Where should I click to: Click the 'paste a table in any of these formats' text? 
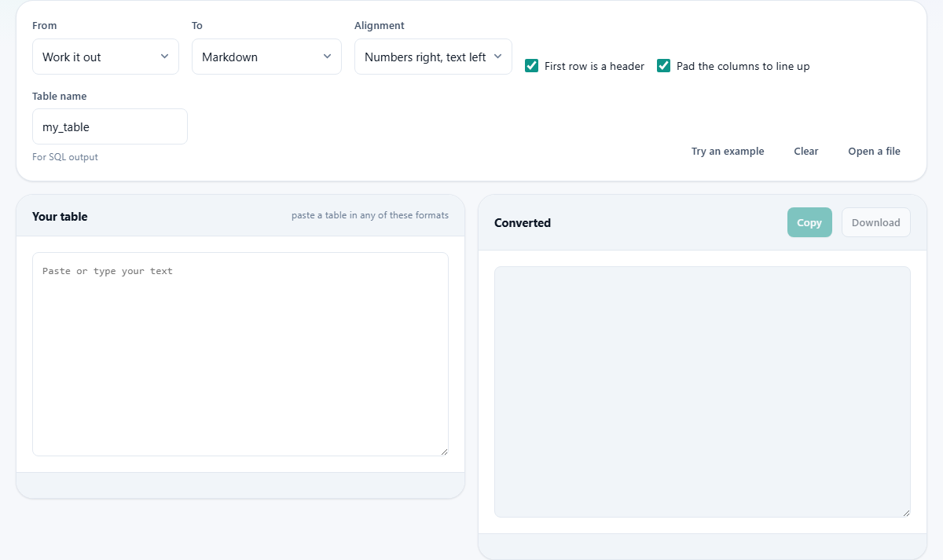coord(370,215)
